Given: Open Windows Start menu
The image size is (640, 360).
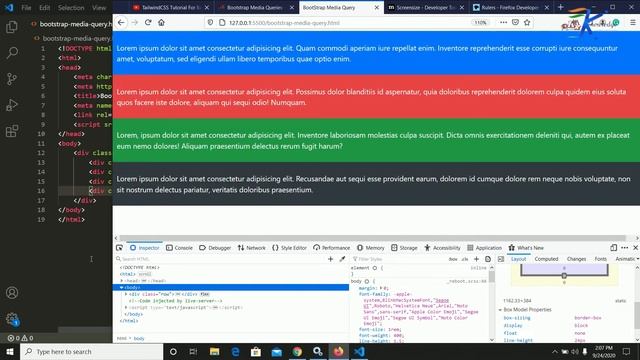Looking at the screenshot, I should click(x=10, y=351).
